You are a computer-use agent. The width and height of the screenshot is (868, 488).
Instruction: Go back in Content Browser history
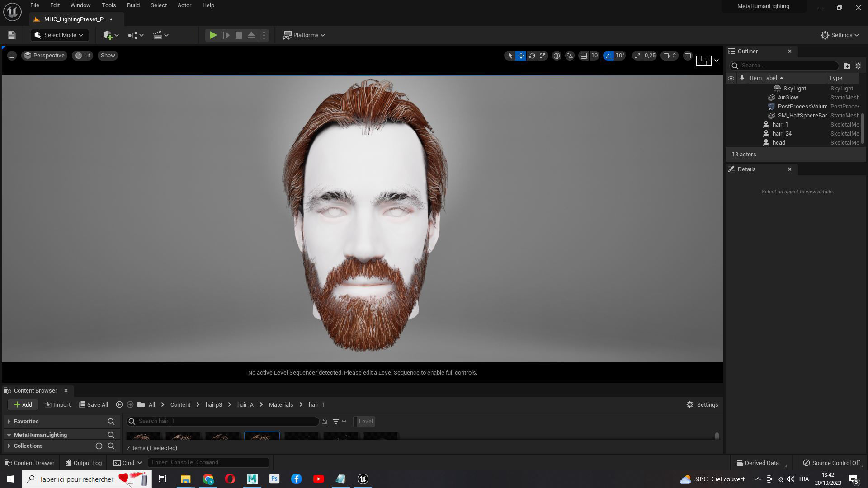pos(119,405)
